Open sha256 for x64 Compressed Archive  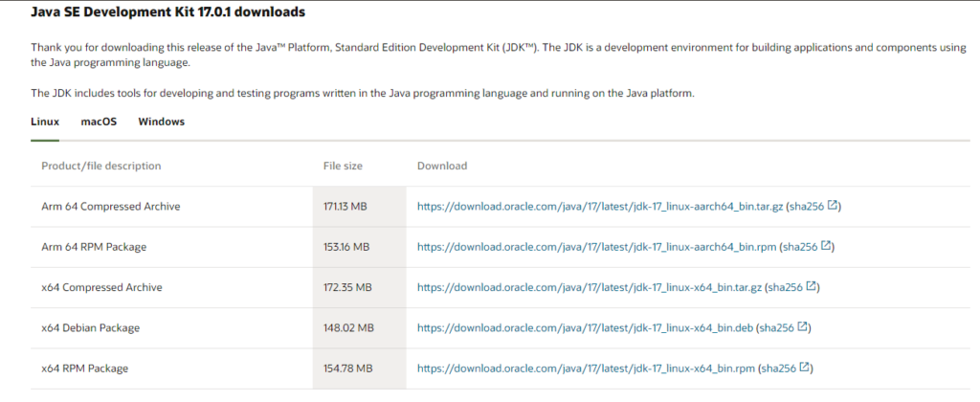point(786,287)
